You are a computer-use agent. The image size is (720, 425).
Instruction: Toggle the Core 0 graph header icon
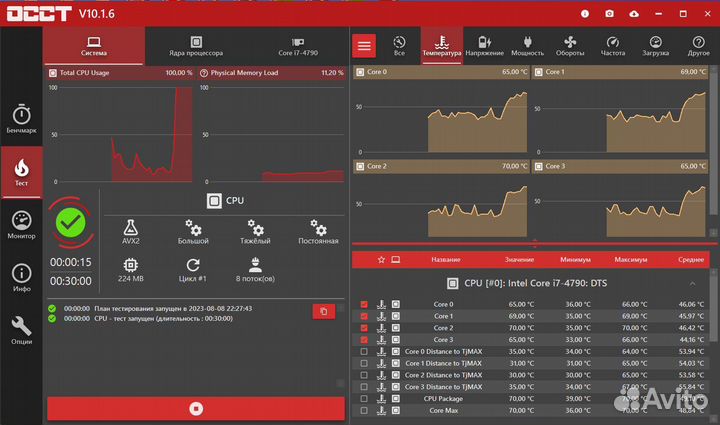coord(360,72)
